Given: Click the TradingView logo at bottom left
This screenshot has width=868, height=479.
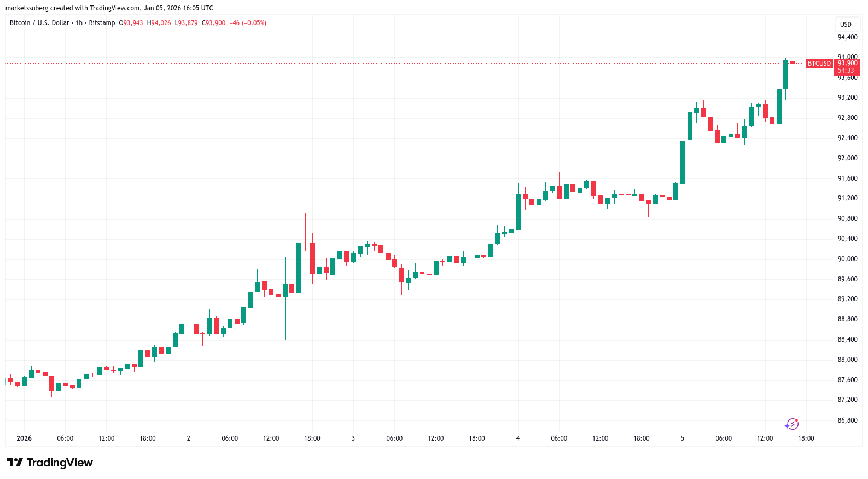Looking at the screenshot, I should 50,463.
